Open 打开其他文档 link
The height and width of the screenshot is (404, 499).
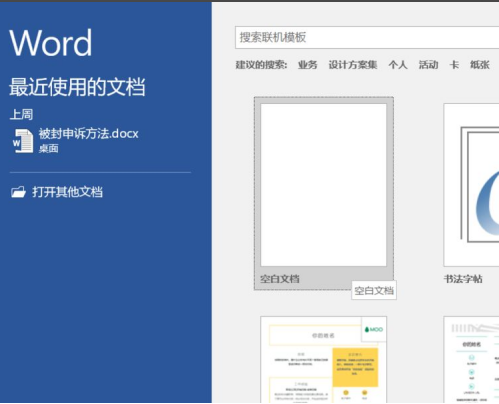point(67,192)
